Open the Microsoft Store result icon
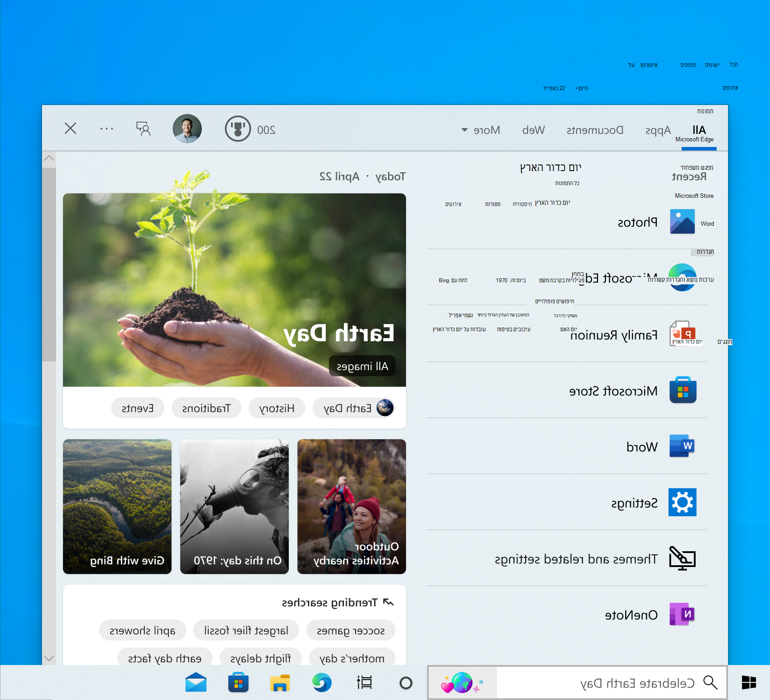Viewport: 770px width, 700px height. 682,390
